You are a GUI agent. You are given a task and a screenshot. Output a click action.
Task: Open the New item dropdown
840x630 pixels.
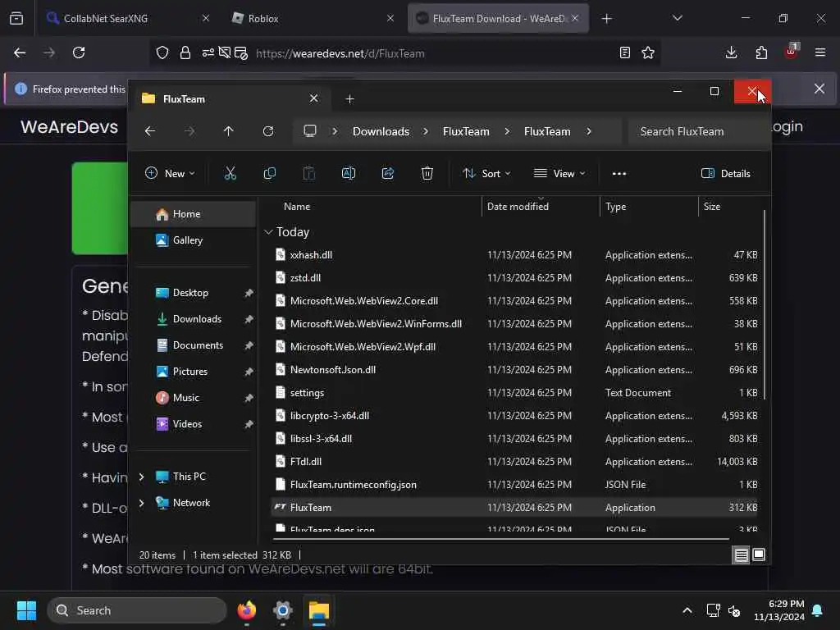[170, 174]
